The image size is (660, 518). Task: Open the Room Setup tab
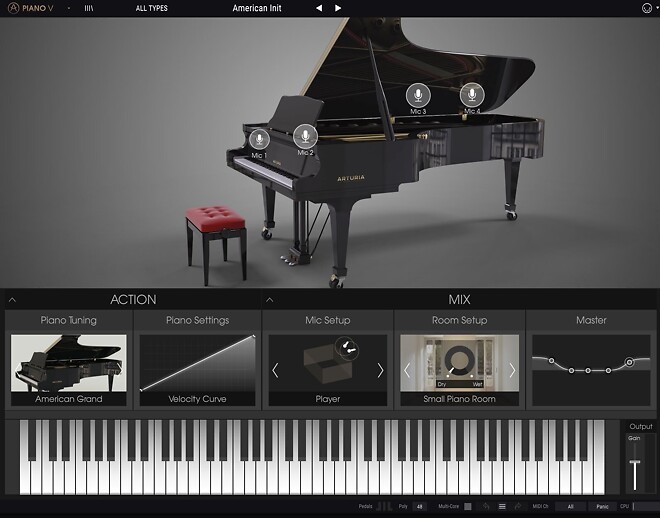click(x=459, y=320)
